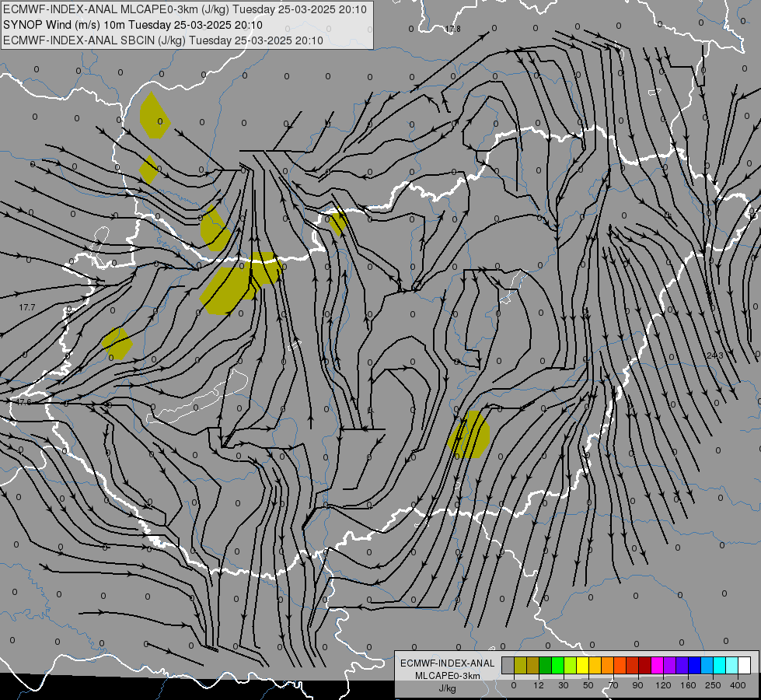The width and height of the screenshot is (761, 700).
Task: Choose the bright green legend swatch
Action: tap(557, 665)
